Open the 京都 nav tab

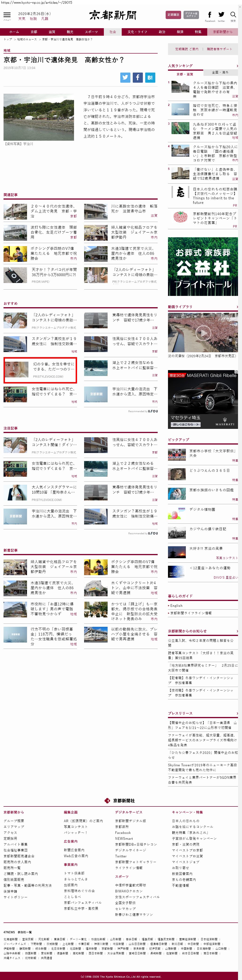tap(34, 32)
